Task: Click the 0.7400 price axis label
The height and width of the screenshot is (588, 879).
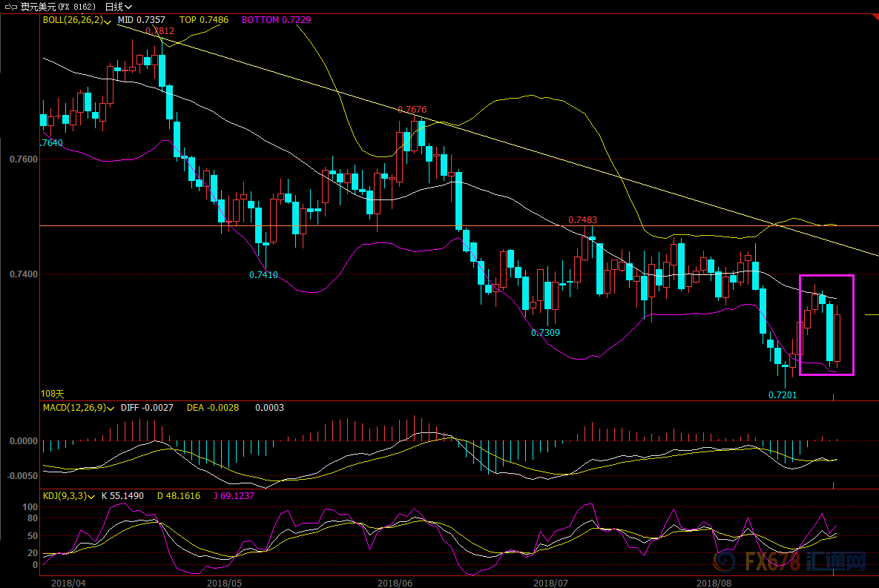Action: pos(24,274)
